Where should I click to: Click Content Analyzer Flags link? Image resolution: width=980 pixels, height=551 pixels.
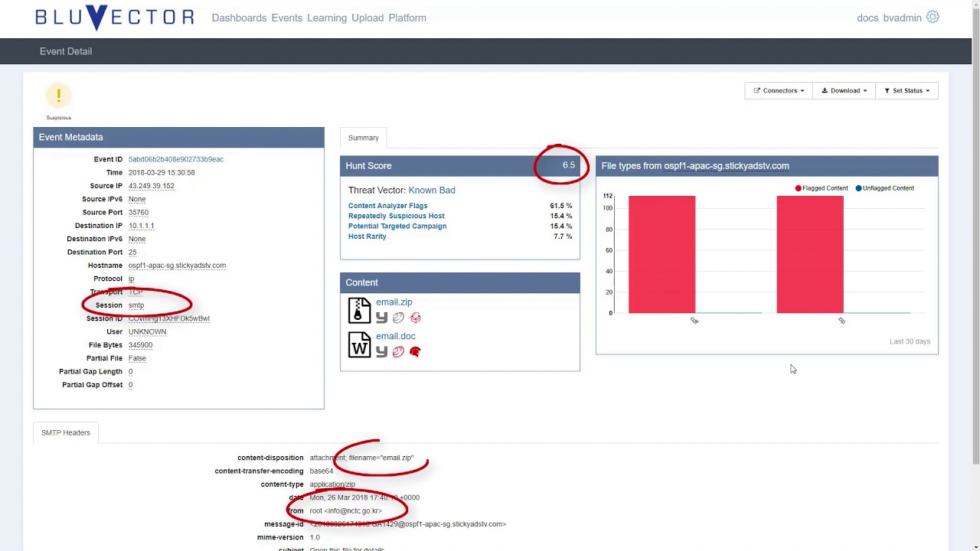click(388, 206)
